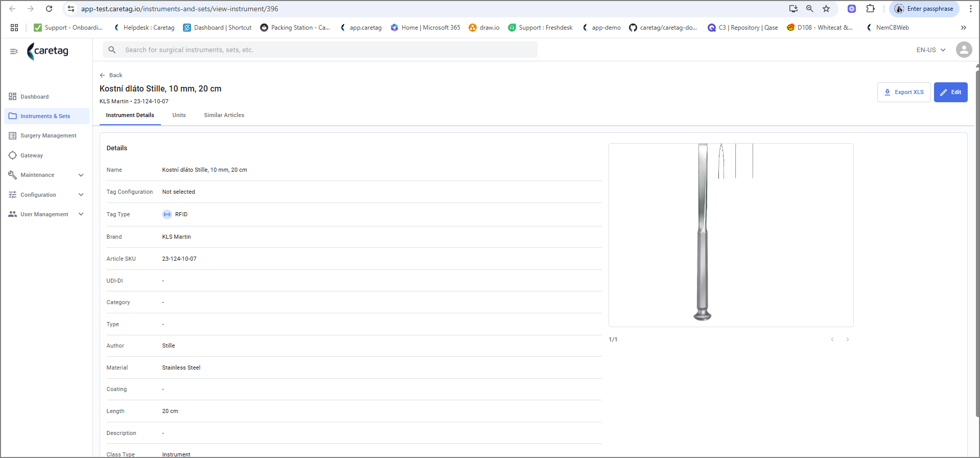Click the Material value Stainless Steel
The image size is (980, 458).
[x=181, y=368]
